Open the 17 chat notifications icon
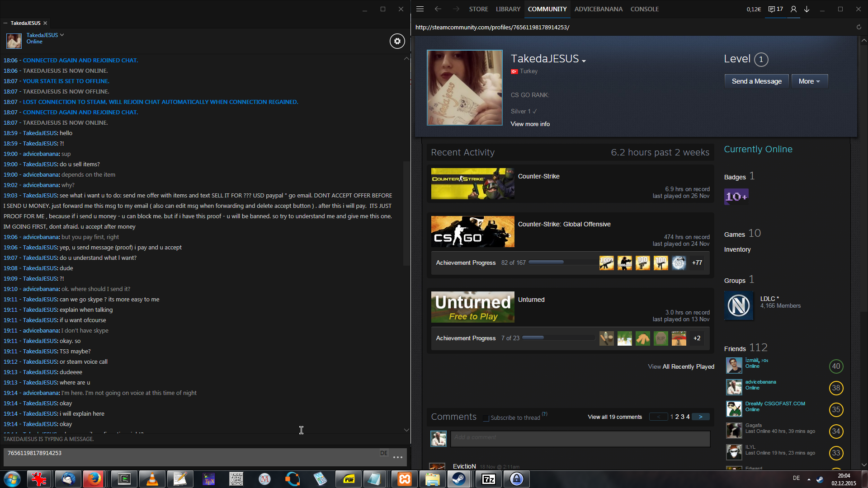Screen dimensions: 868x488 coord(775,9)
